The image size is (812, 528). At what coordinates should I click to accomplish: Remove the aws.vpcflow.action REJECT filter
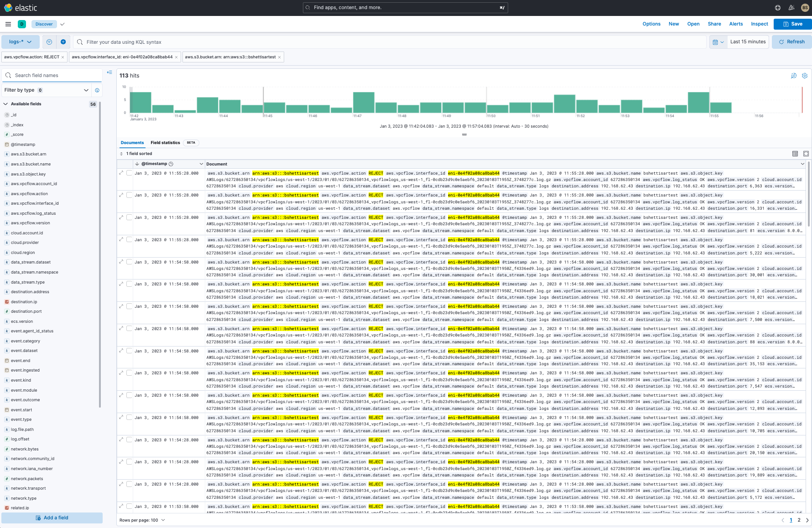(x=63, y=57)
